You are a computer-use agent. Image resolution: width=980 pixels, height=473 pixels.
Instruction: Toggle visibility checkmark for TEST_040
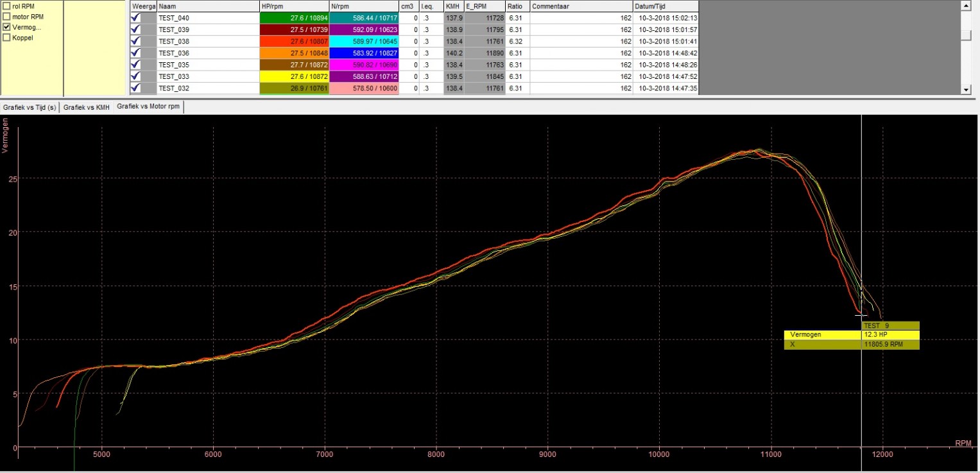(x=135, y=18)
